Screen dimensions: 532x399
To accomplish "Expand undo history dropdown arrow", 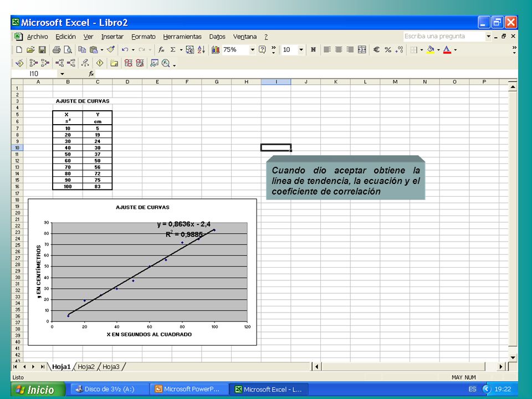I will pos(133,50).
